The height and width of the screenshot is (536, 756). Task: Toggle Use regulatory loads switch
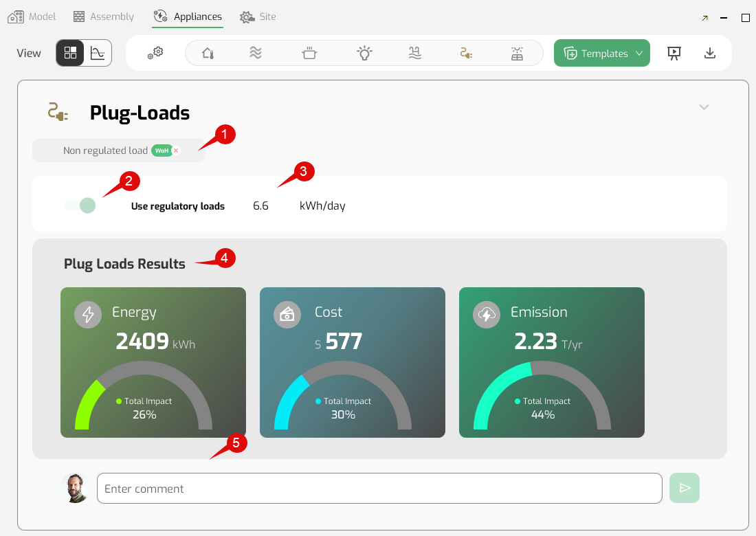[x=80, y=205]
